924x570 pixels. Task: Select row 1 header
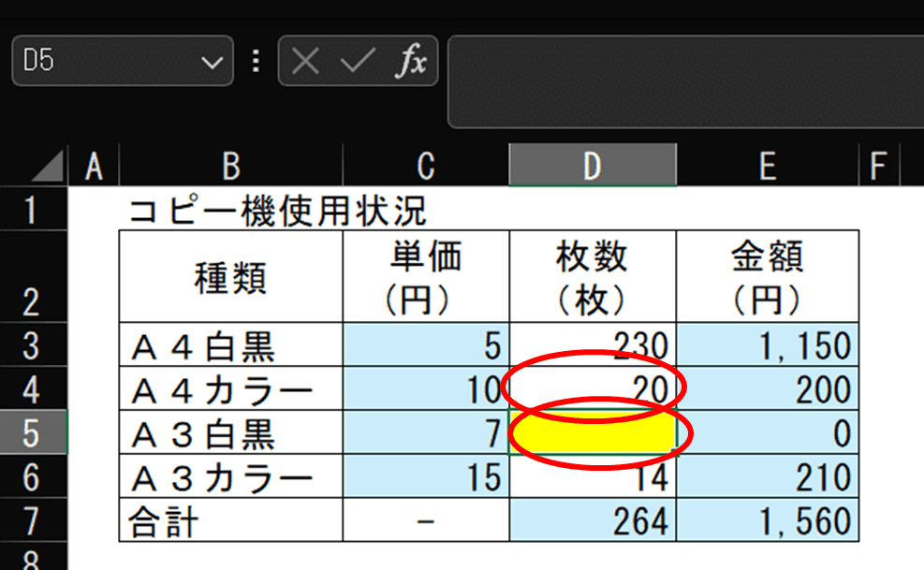click(34, 209)
